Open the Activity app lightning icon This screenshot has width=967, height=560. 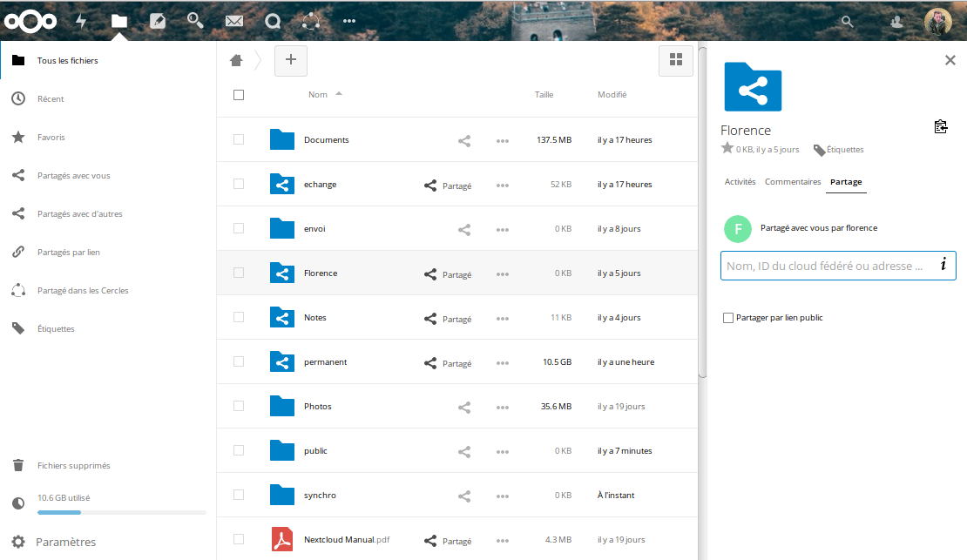[x=81, y=21]
